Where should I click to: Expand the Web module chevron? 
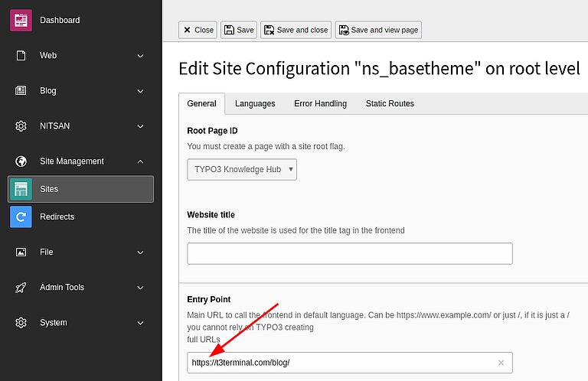(140, 56)
